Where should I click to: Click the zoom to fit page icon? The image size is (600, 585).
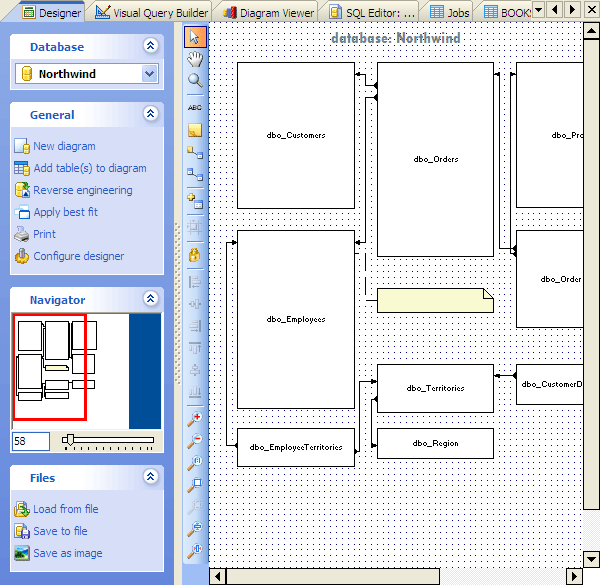[195, 484]
